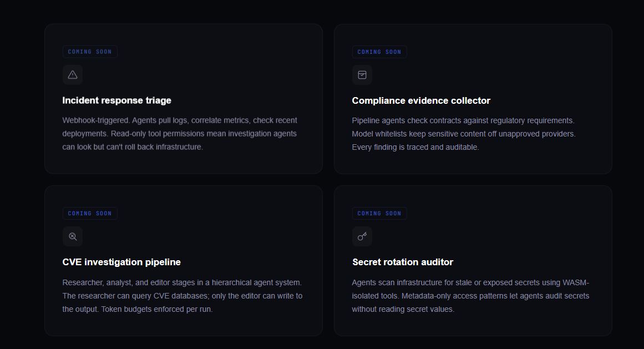Click the key icon for Secret rotation auditor
Viewport: 644px width, 349px height.
(362, 236)
